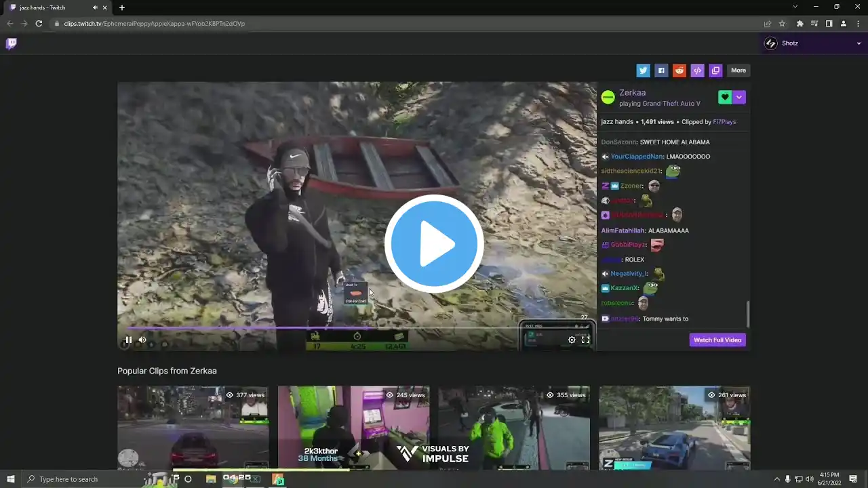The height and width of the screenshot is (488, 868).
Task: Click chat user DonSazonn
Action: (618, 142)
